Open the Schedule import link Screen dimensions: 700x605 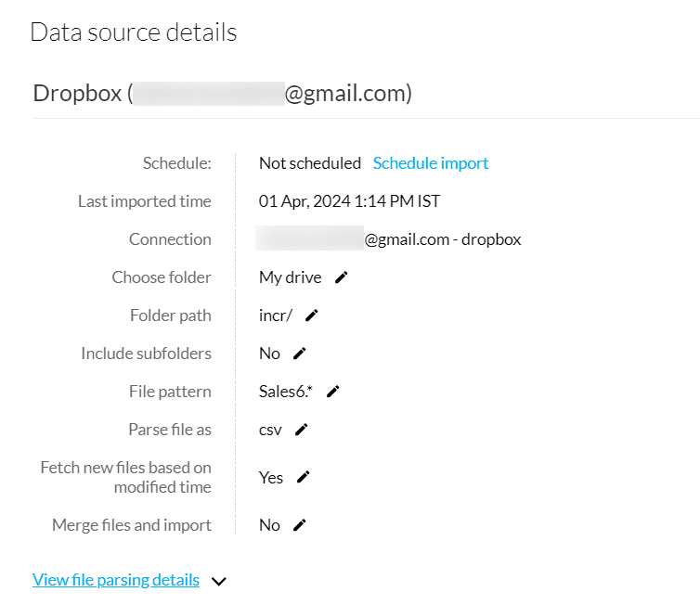pyautogui.click(x=431, y=163)
